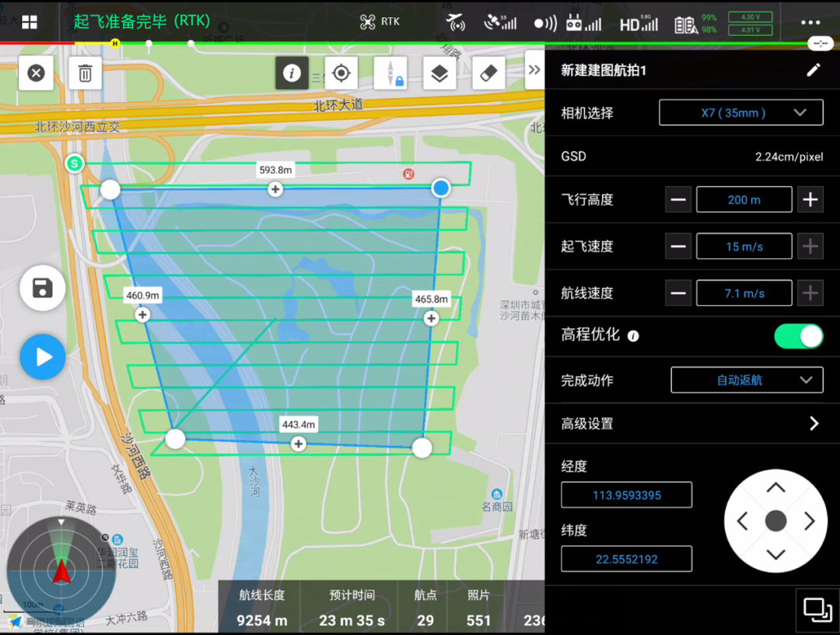
Task: Click the trash delete icon
Action: pyautogui.click(x=86, y=73)
